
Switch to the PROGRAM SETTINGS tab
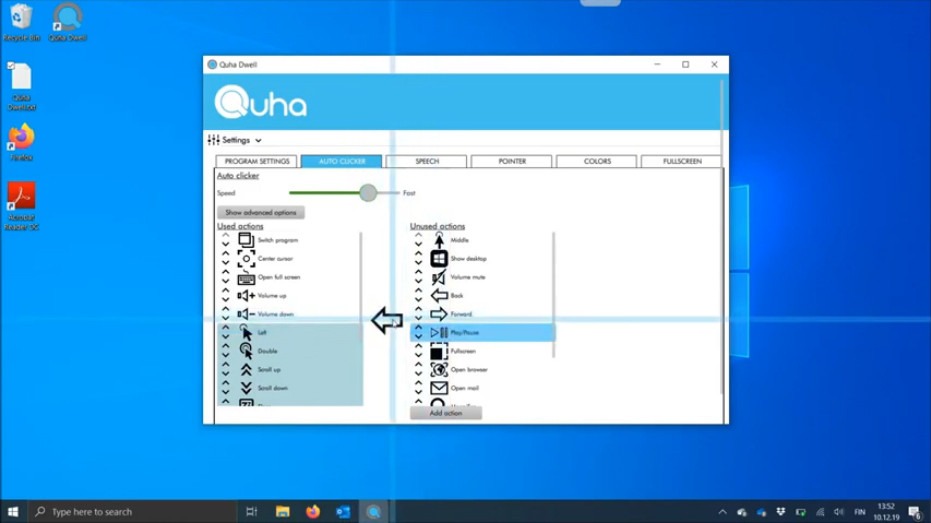256,161
